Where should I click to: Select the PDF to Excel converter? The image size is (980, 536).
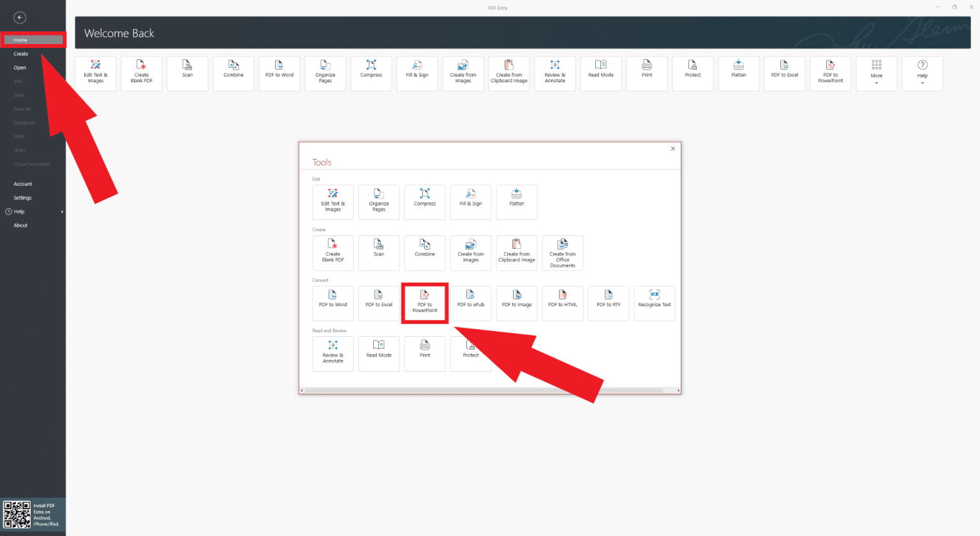[378, 303]
